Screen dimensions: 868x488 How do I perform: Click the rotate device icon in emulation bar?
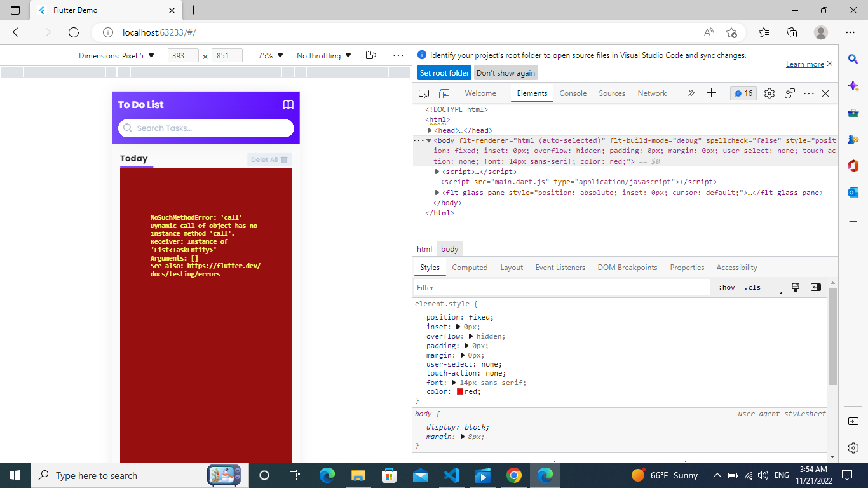pos(372,55)
